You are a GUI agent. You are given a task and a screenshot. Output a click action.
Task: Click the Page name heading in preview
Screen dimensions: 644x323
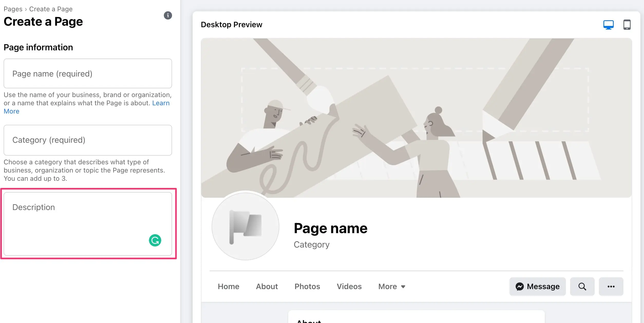tap(330, 228)
